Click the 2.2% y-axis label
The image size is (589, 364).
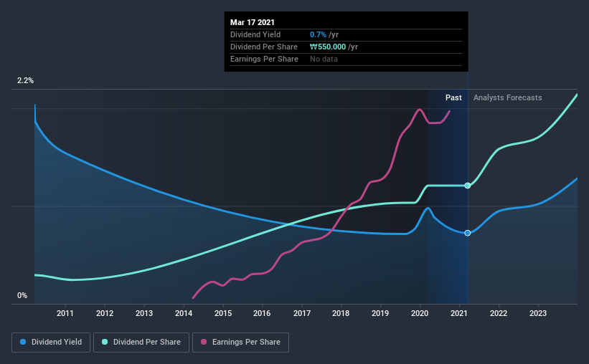25,80
